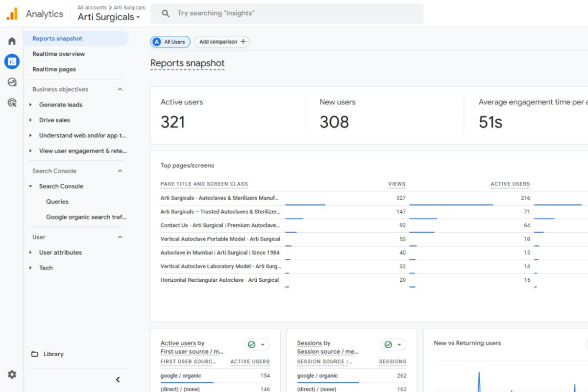Image resolution: width=588 pixels, height=392 pixels.
Task: Click the All Users 'A' badge
Action: (157, 42)
